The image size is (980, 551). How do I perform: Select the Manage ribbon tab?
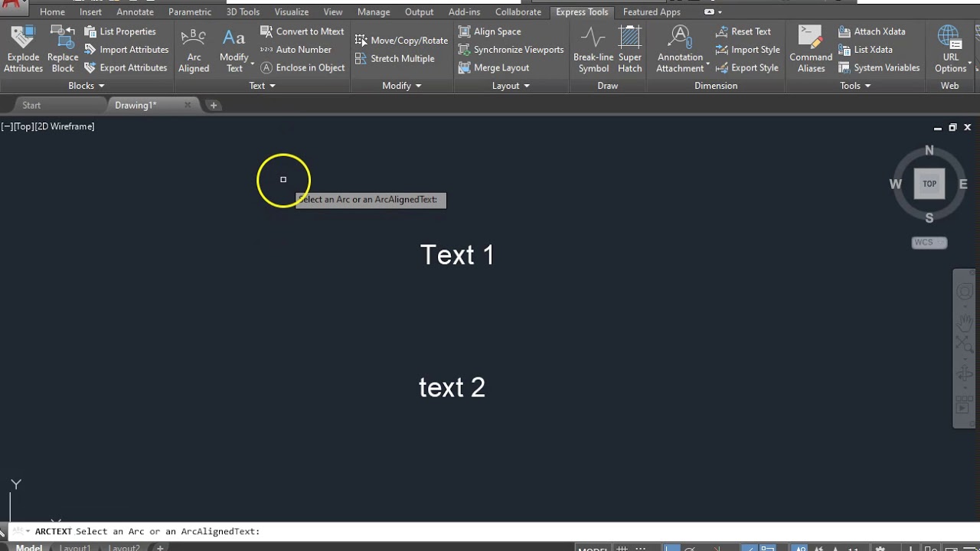tap(374, 12)
